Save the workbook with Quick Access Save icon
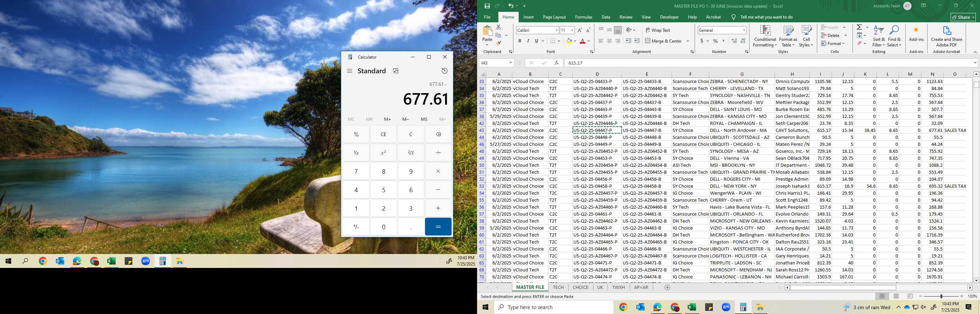Image resolution: width=980 pixels, height=314 pixels. [487, 6]
